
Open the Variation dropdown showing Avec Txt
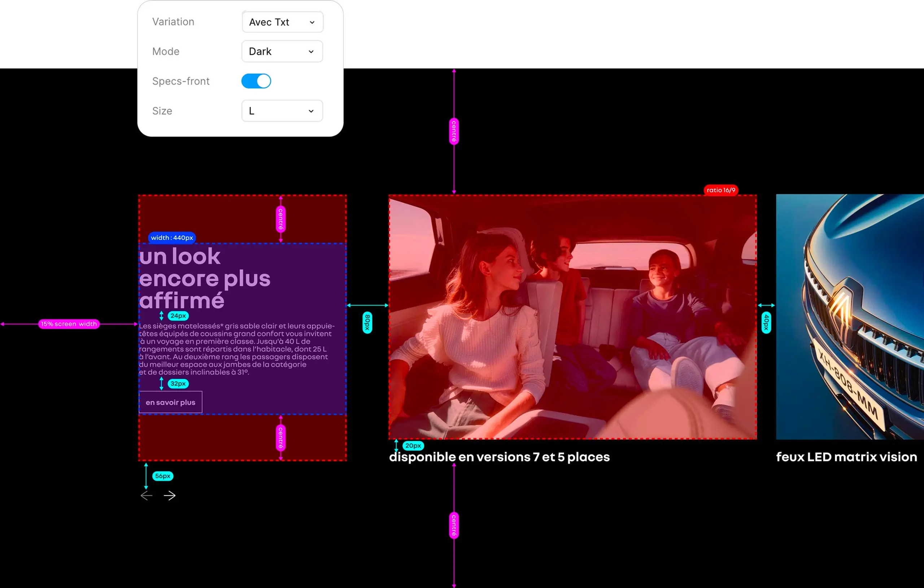click(282, 22)
